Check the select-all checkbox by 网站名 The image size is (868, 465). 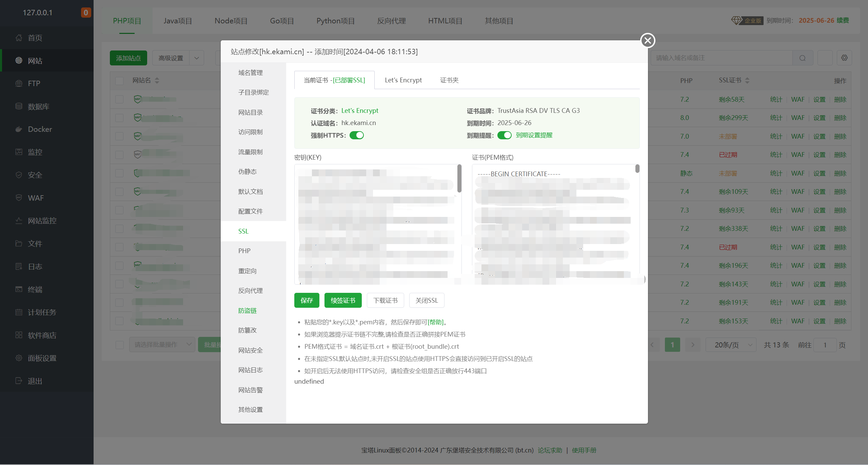tap(119, 81)
